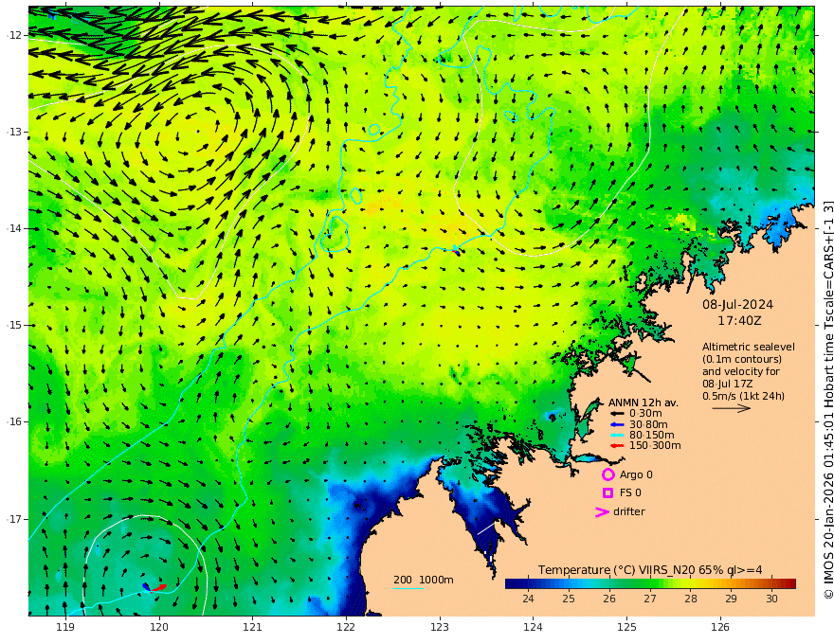Click the dark red end of temperature colorbar
834x644 pixels.
[x=791, y=583]
